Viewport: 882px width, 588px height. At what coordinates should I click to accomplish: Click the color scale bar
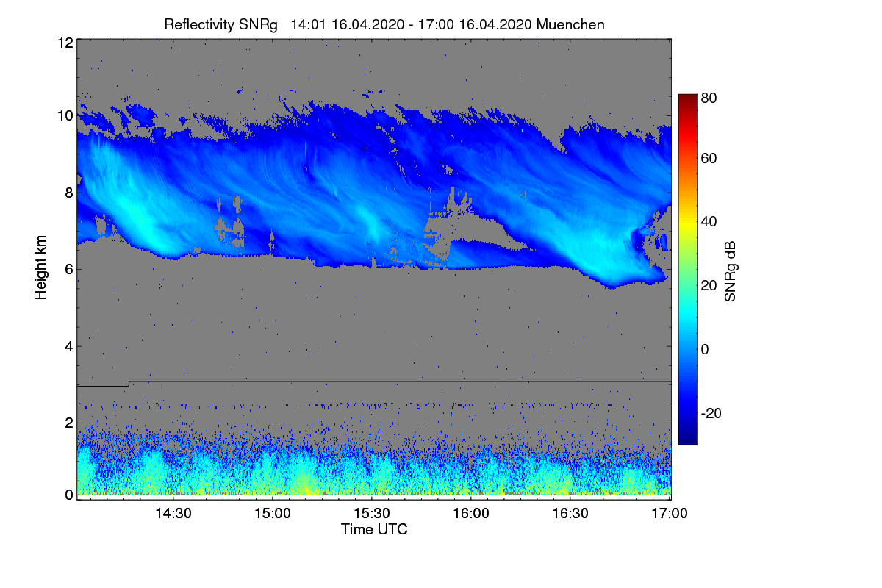pyautogui.click(x=687, y=269)
